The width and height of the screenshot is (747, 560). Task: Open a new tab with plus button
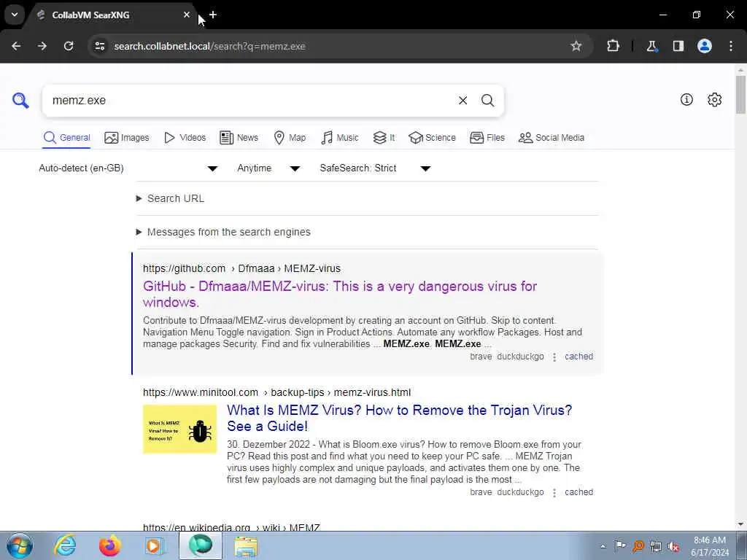[x=213, y=15]
